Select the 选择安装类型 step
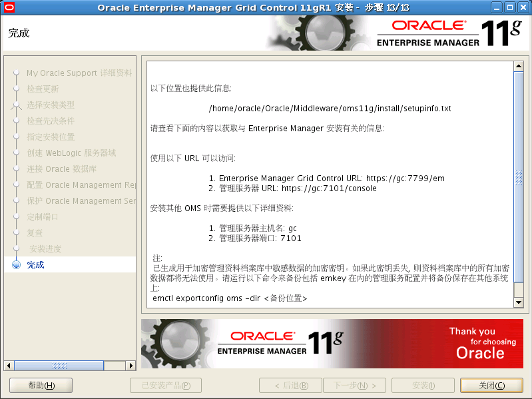532x399 pixels. [51, 105]
